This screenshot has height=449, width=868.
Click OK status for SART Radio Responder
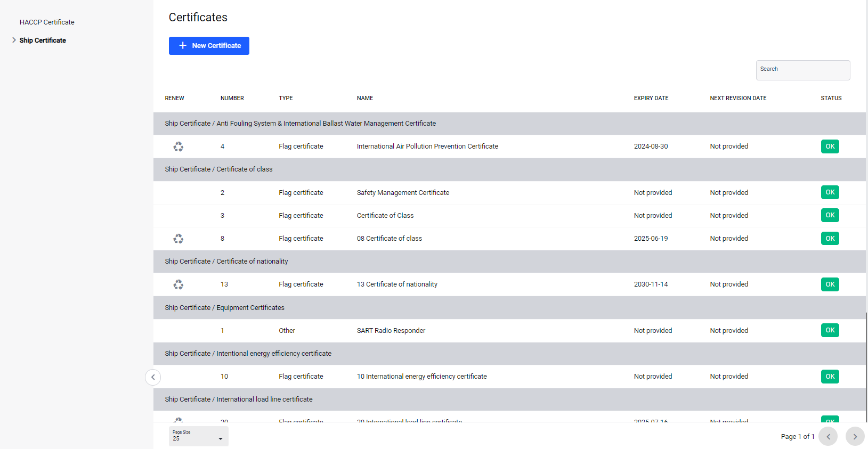830,330
